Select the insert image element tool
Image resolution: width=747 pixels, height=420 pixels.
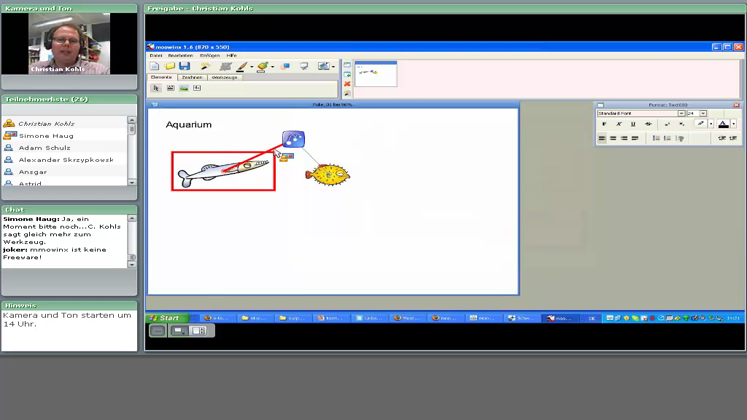[184, 88]
